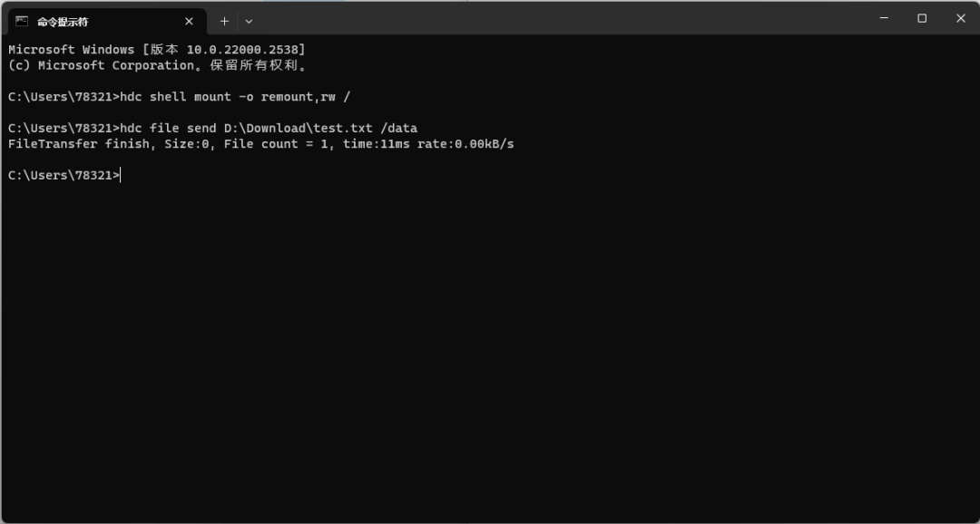The image size is (980, 524).
Task: Click the Microsoft Corporation copyright line
Action: (159, 65)
